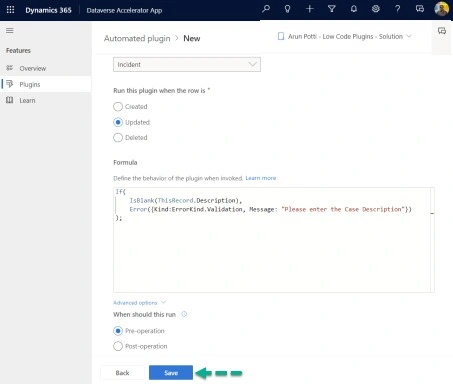
Task: Open the Learn more link
Action: [261, 178]
